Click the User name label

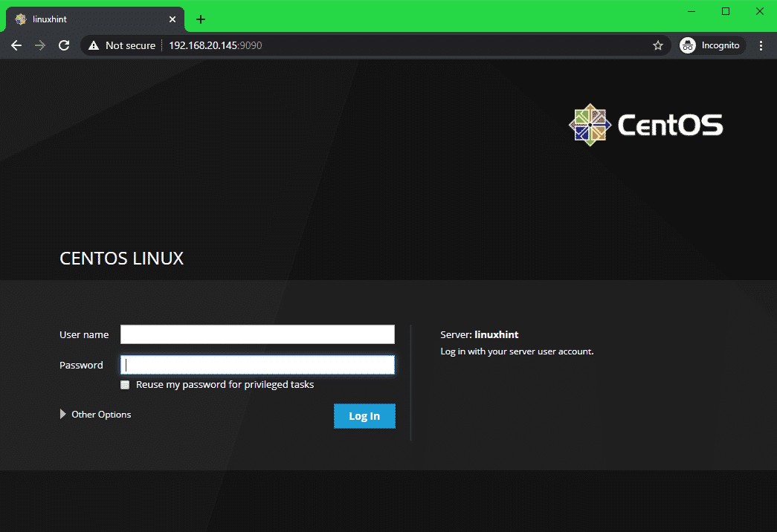(84, 334)
